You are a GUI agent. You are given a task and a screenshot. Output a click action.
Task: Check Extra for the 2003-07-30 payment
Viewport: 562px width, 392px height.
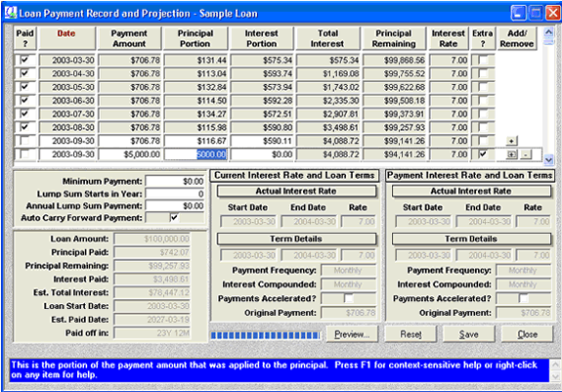(x=483, y=113)
